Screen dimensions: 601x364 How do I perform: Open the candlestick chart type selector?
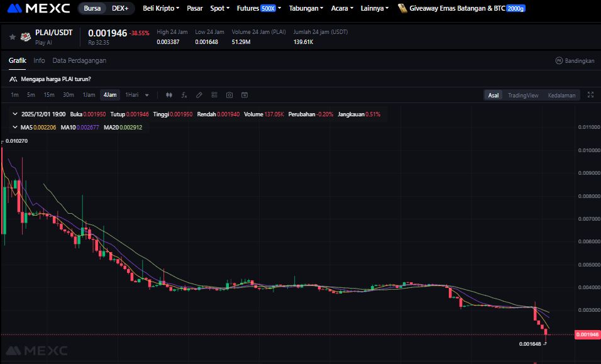click(x=168, y=95)
